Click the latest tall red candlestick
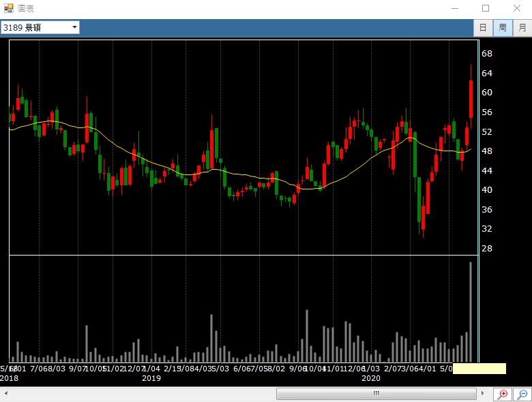 471,99
